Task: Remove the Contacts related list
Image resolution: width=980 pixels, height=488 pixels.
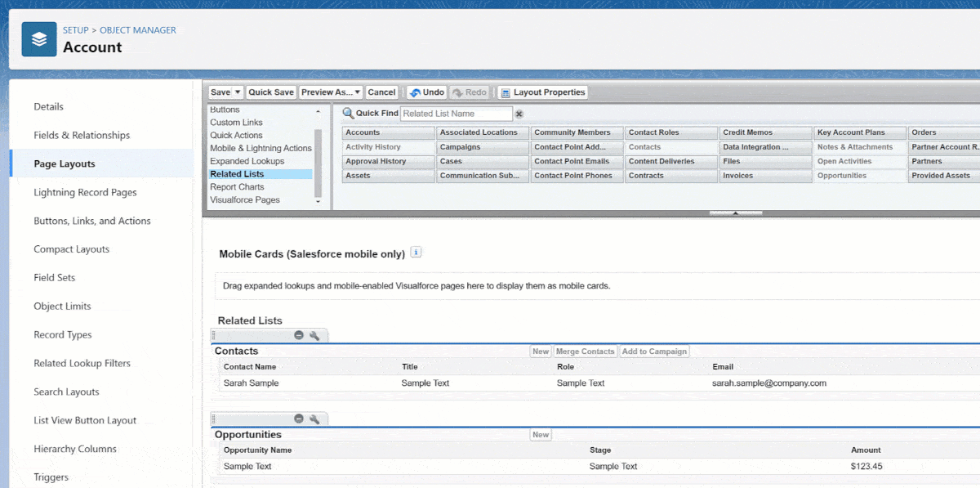Action: tap(299, 336)
